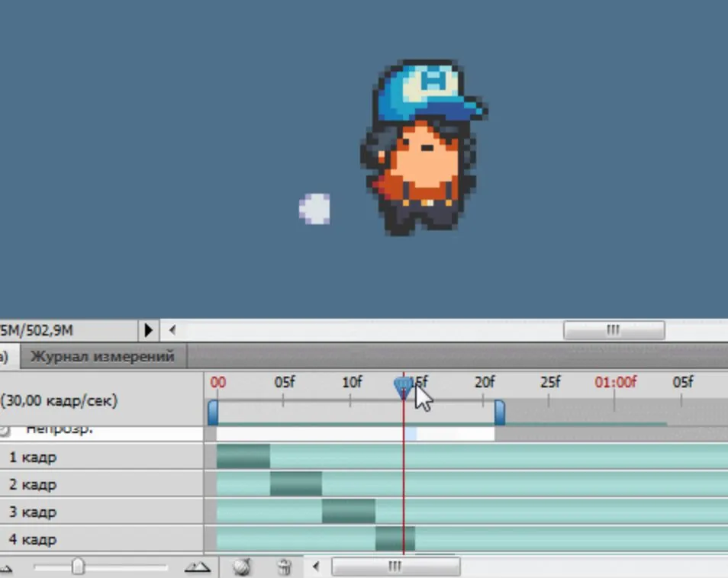The image size is (728, 578).
Task: Click the pixel character with blue cap
Action: pyautogui.click(x=424, y=147)
